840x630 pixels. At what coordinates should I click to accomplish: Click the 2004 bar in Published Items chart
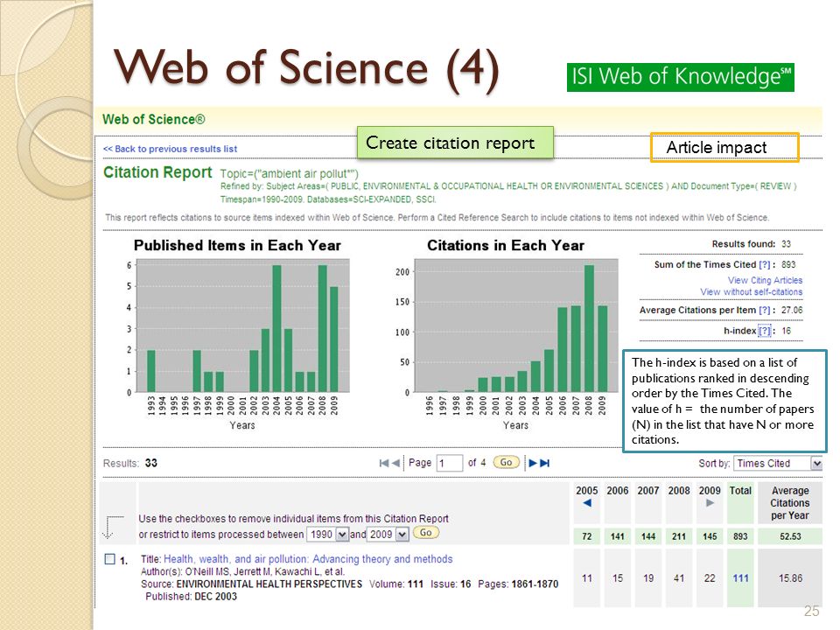(x=277, y=328)
